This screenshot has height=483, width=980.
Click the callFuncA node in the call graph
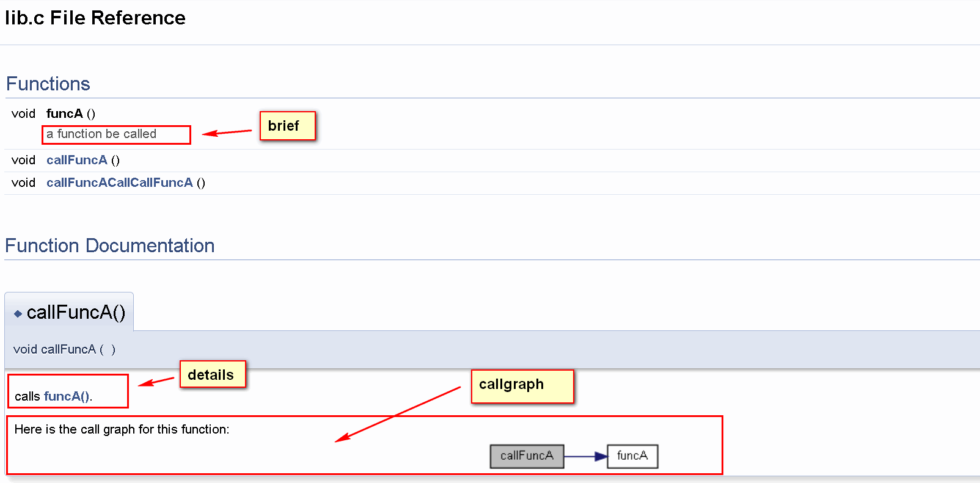(527, 456)
